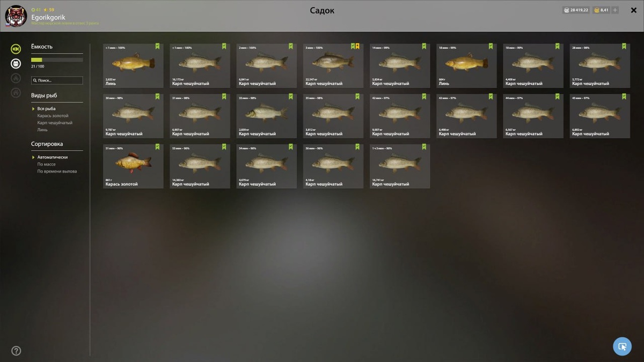Toggle the bookmark on the Карась золотой card
The image size is (644, 362).
point(158,146)
